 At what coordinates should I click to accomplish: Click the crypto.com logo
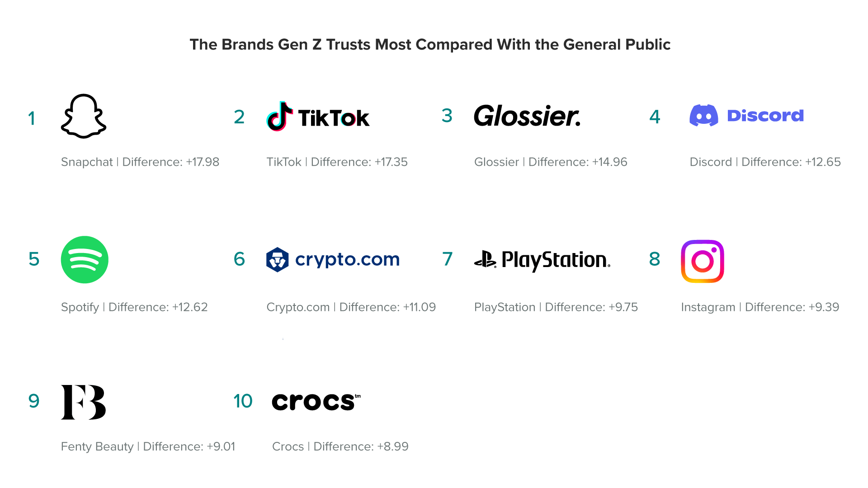[333, 259]
